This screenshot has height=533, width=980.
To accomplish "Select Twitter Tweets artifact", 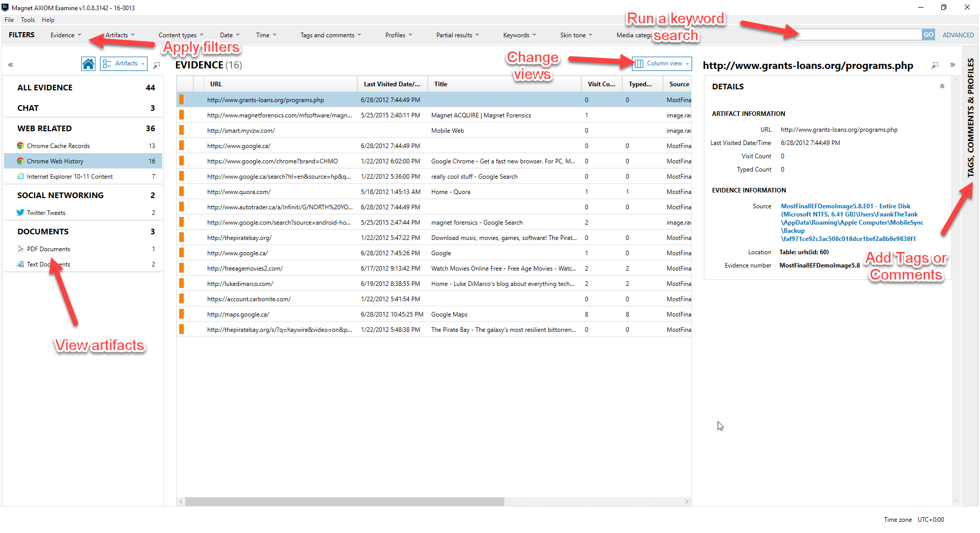I will pos(84,212).
